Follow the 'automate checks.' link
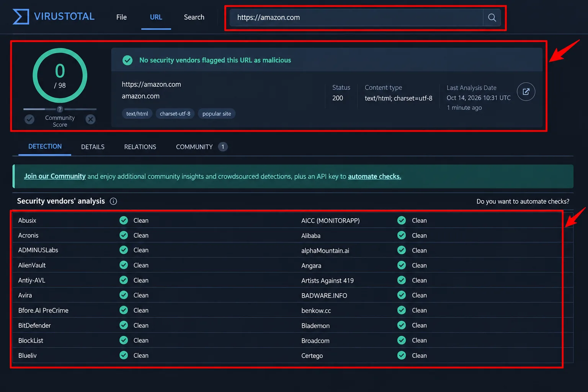 click(374, 176)
